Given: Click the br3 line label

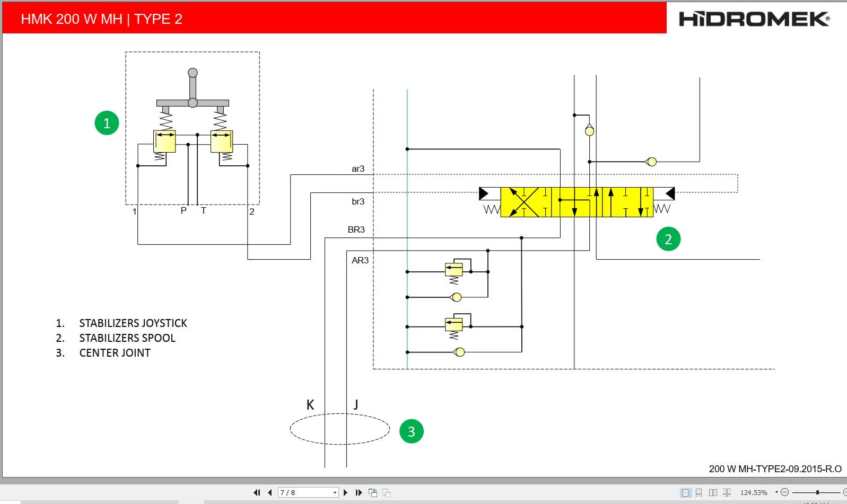Looking at the screenshot, I should [x=358, y=201].
